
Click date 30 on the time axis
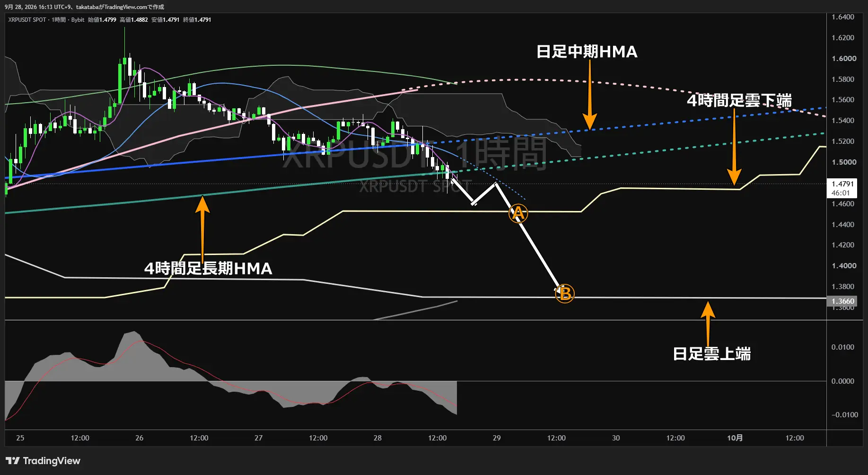pos(616,438)
